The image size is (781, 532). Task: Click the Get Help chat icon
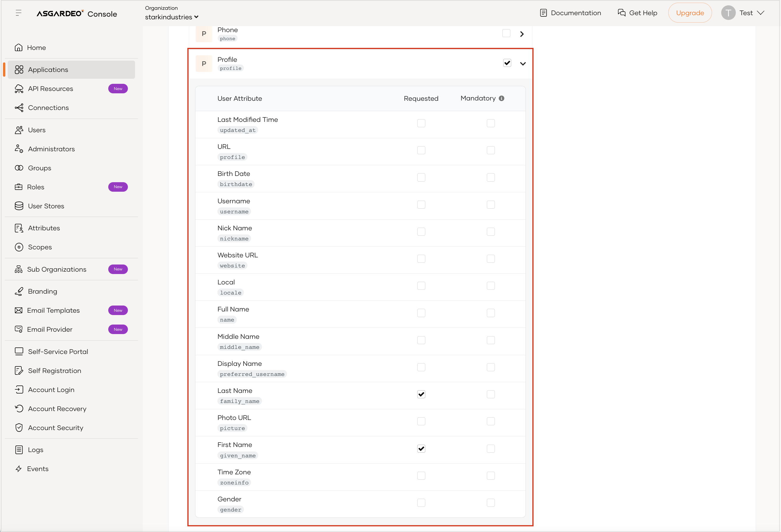[x=621, y=13]
